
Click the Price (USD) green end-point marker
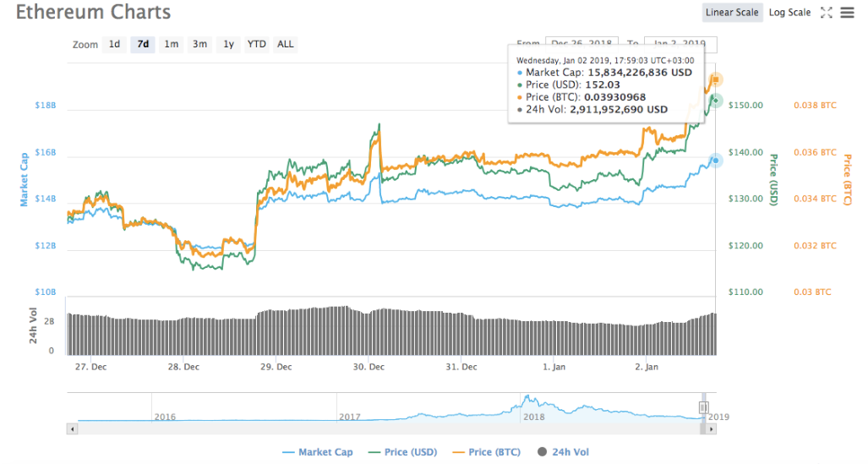(715, 101)
